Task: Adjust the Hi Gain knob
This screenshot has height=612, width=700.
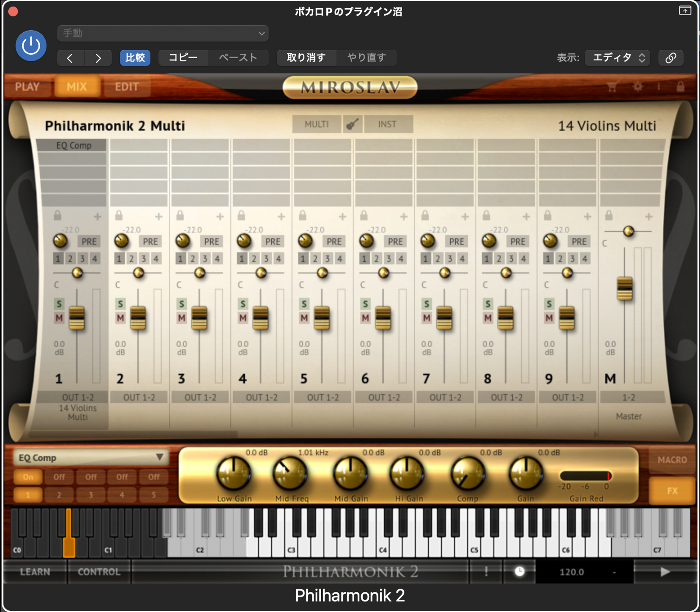Action: (407, 474)
